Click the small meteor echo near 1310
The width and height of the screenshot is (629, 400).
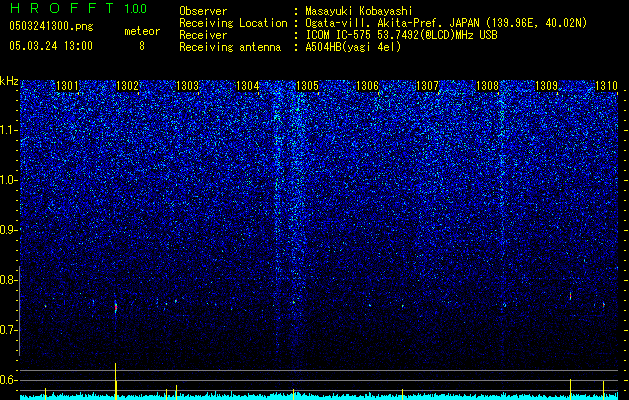[603, 305]
